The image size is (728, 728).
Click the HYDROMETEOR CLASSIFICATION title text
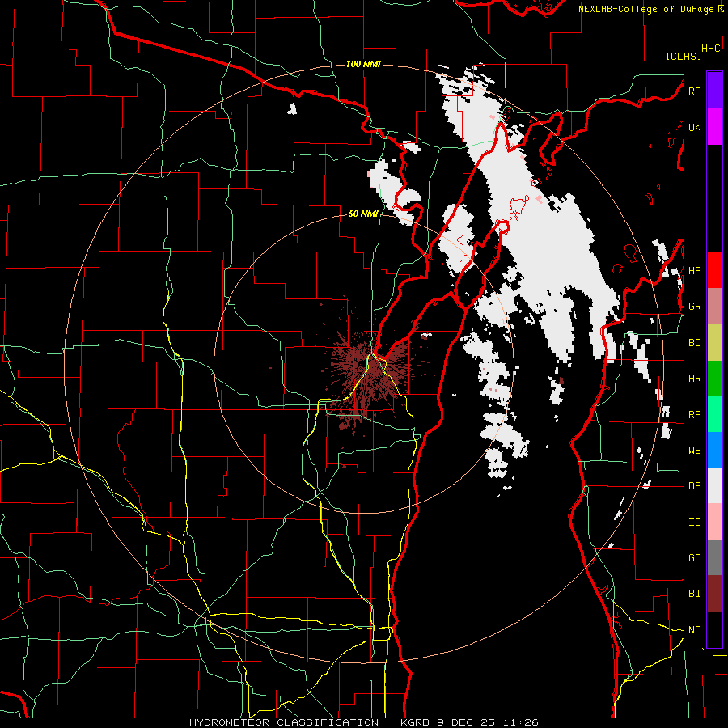[284, 722]
